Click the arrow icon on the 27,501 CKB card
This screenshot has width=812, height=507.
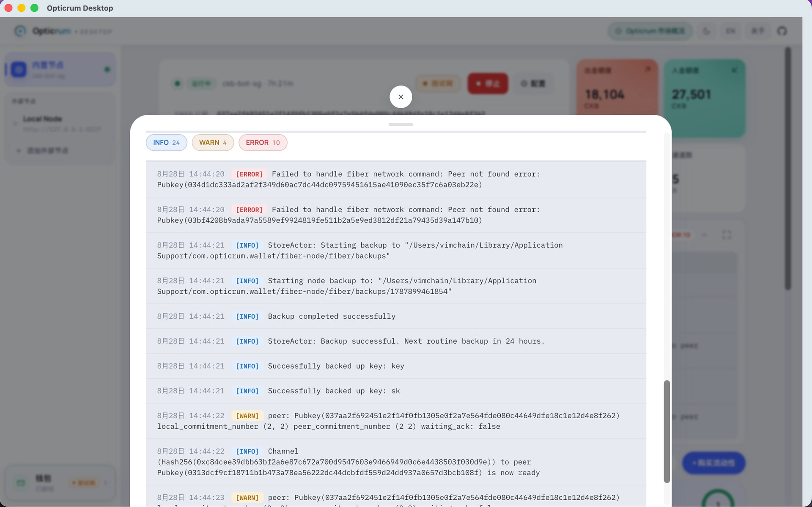point(735,69)
